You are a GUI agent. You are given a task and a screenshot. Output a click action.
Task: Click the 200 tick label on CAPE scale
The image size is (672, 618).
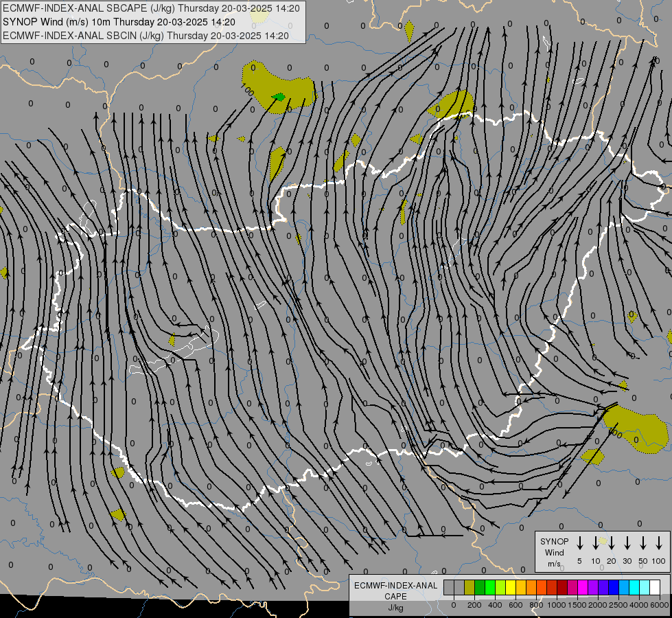pos(474,605)
